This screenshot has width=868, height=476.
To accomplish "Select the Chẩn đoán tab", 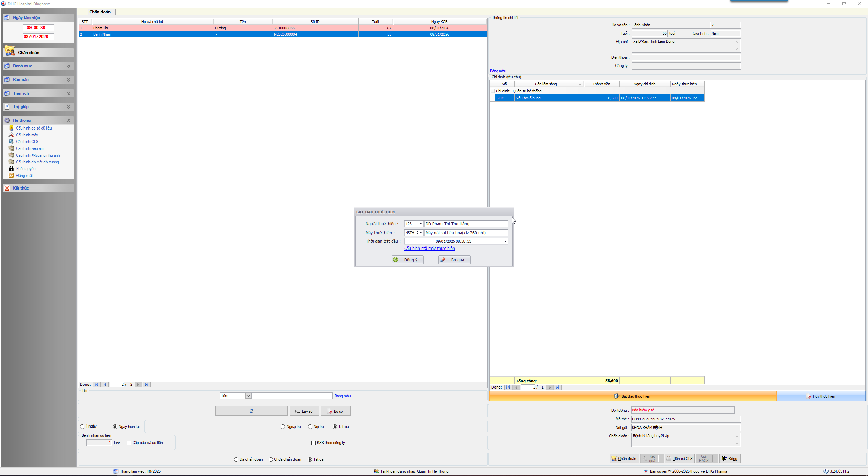I will click(x=100, y=12).
